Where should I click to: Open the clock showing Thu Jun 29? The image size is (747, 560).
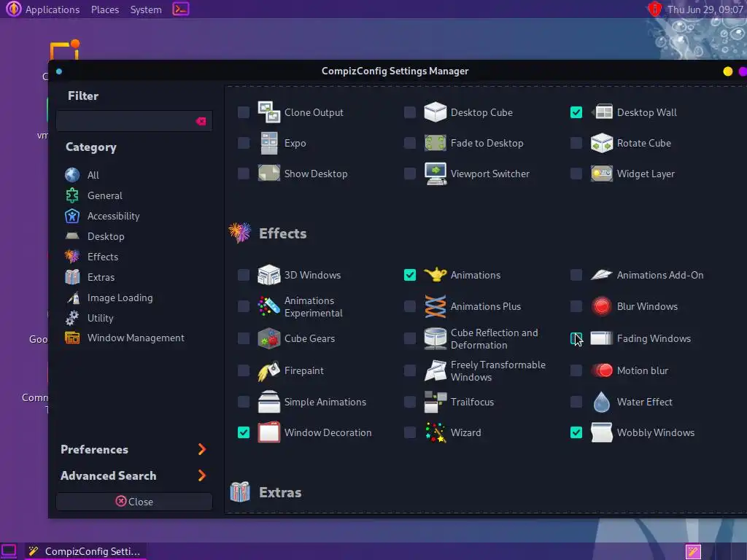tap(705, 9)
